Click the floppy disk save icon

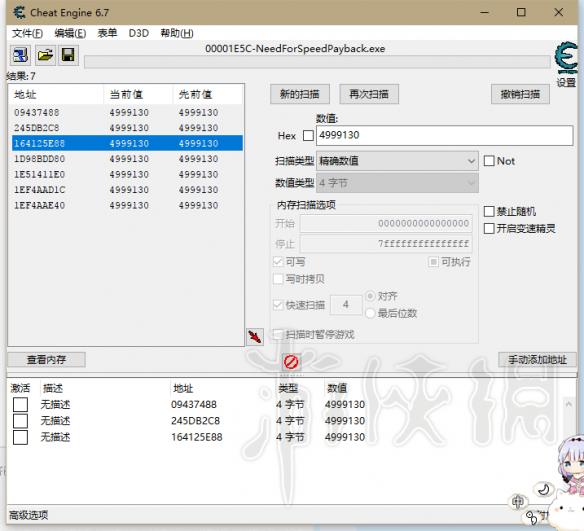tap(68, 55)
